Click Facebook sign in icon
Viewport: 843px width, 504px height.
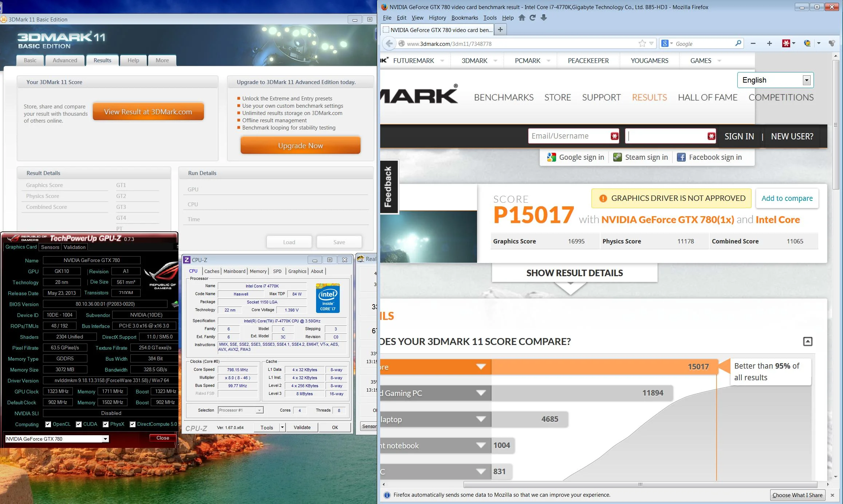681,157
